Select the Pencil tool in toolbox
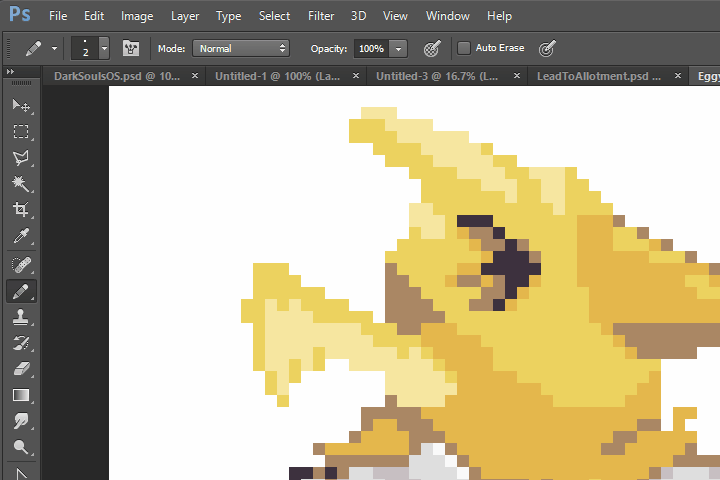The height and width of the screenshot is (480, 720). tap(21, 291)
